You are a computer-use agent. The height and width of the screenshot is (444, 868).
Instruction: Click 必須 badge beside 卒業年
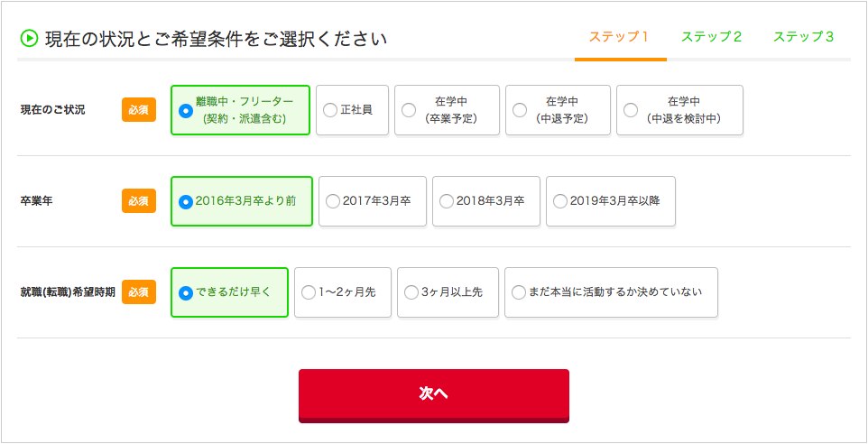tap(139, 201)
